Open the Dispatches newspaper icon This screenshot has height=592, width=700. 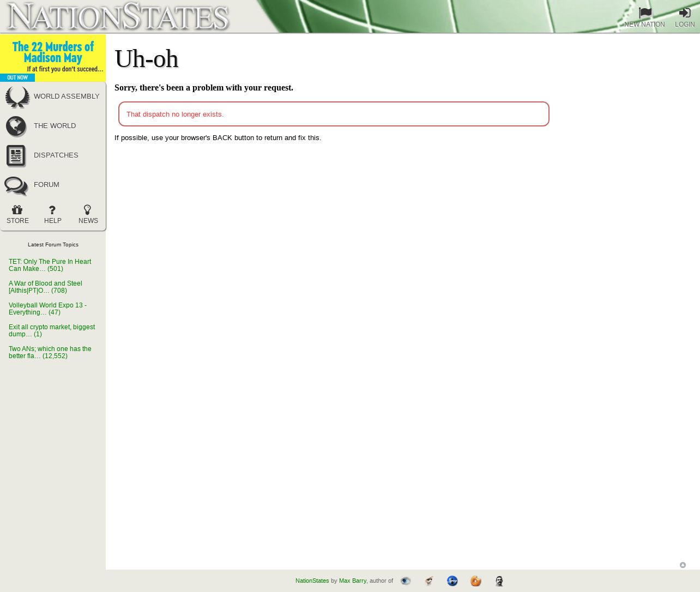pos(16,155)
